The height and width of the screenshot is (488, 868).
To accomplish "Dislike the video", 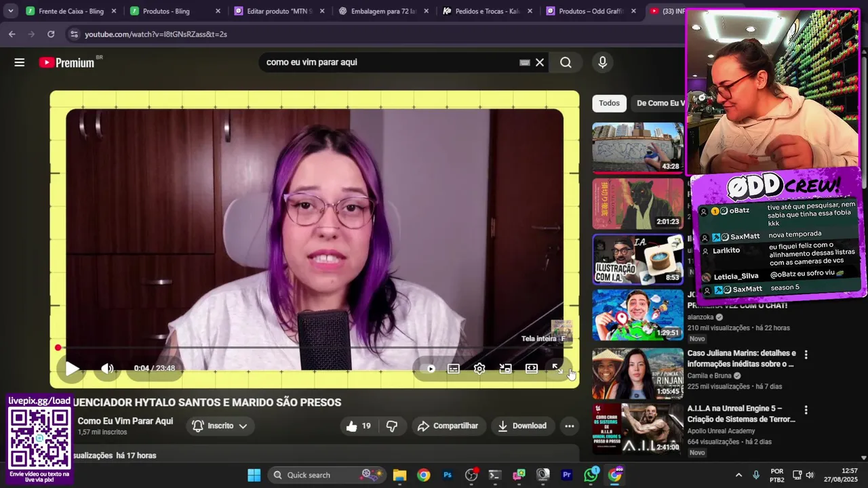I will [392, 426].
